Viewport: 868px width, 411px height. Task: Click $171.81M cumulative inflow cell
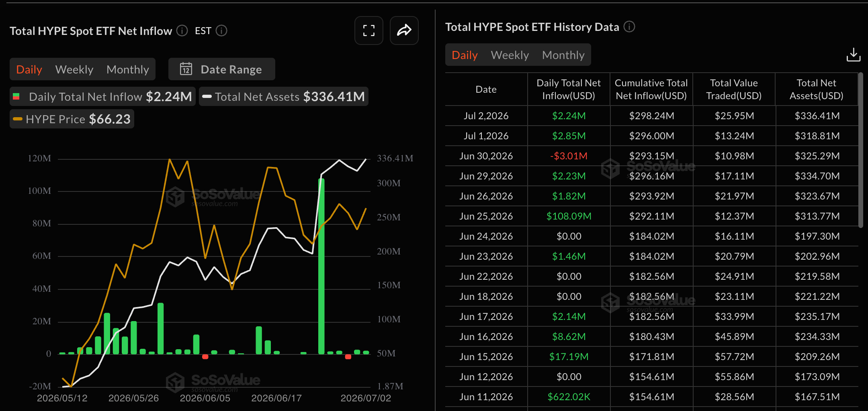click(651, 357)
